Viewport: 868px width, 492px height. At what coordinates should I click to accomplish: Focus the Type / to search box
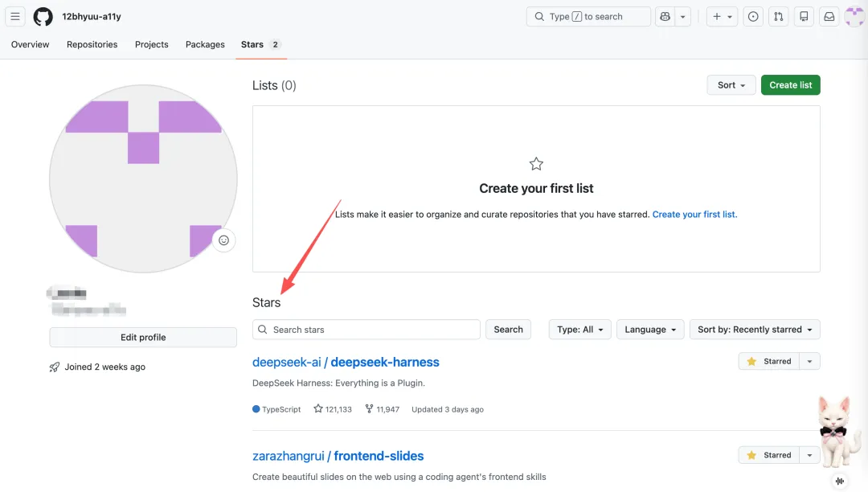[x=588, y=17]
